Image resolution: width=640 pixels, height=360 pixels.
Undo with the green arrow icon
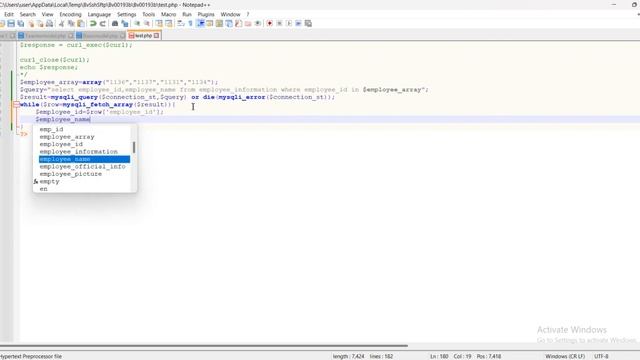click(x=93, y=24)
